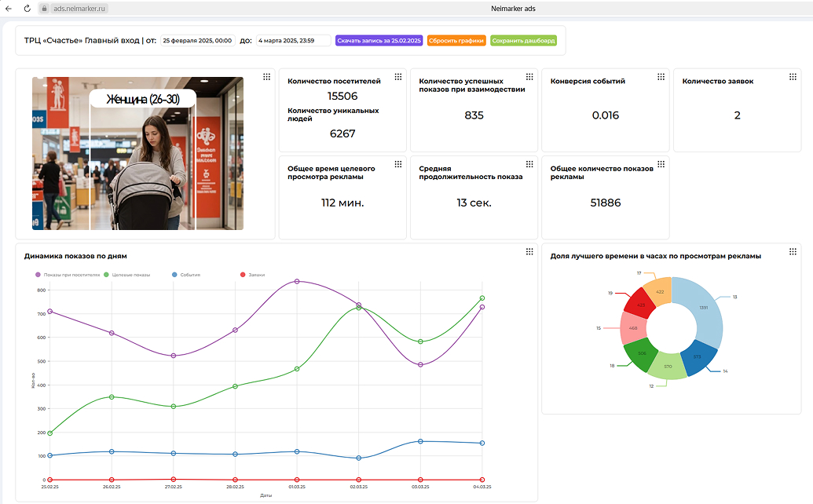Click red line point on 28.02.25
Viewport: 813px width, 504px height.
point(236,480)
